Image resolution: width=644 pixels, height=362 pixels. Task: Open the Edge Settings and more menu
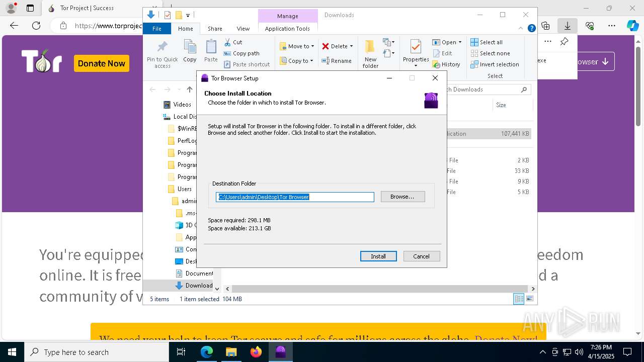click(612, 26)
